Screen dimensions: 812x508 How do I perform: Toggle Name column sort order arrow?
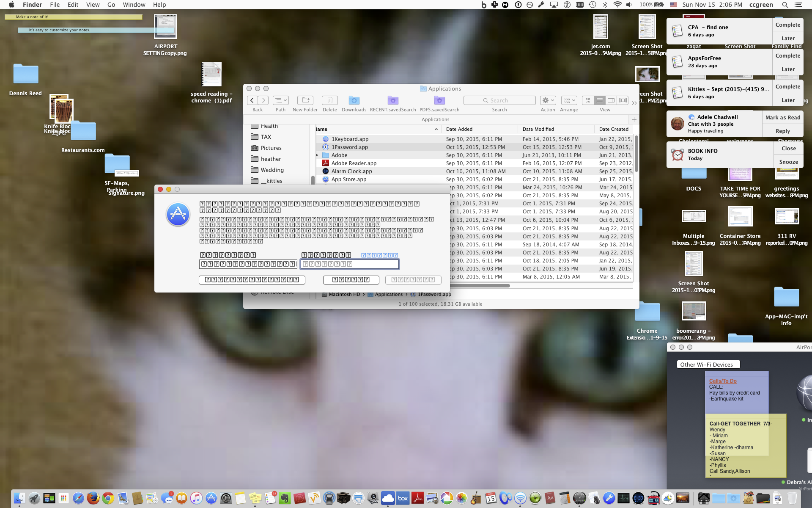[x=436, y=129]
